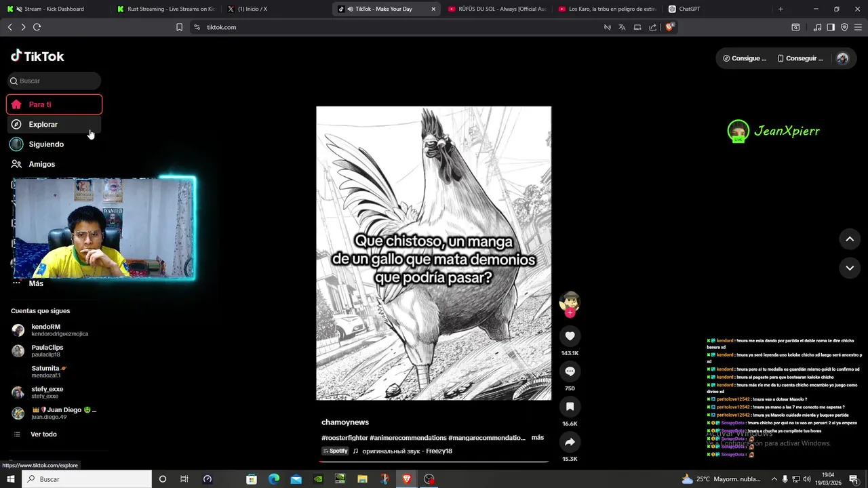Image resolution: width=868 pixels, height=488 pixels.
Task: Share the video using the arrow icon
Action: pos(570,442)
